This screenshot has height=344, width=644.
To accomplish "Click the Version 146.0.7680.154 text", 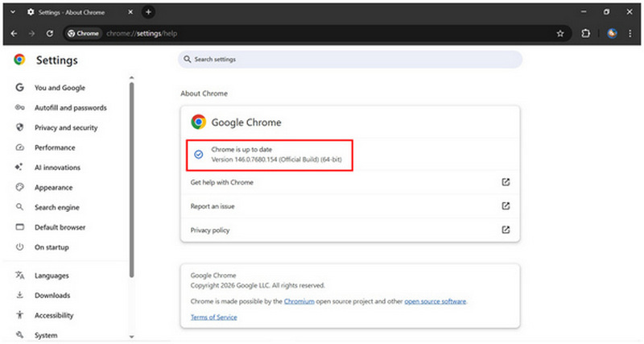I will 276,160.
